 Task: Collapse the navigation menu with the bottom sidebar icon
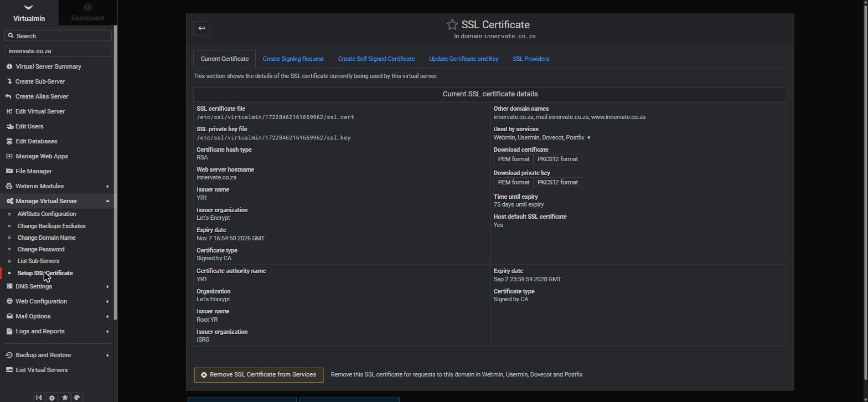[39, 397]
